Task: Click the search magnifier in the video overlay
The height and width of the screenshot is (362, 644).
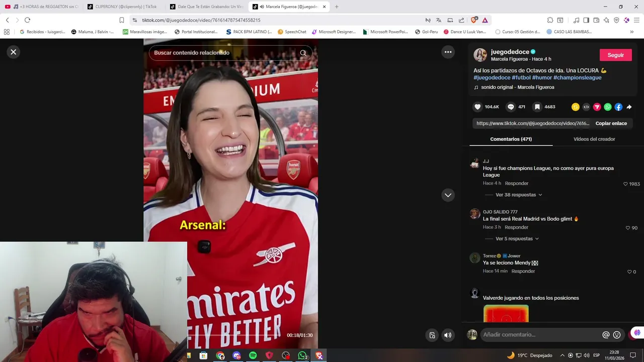Action: coord(303,53)
